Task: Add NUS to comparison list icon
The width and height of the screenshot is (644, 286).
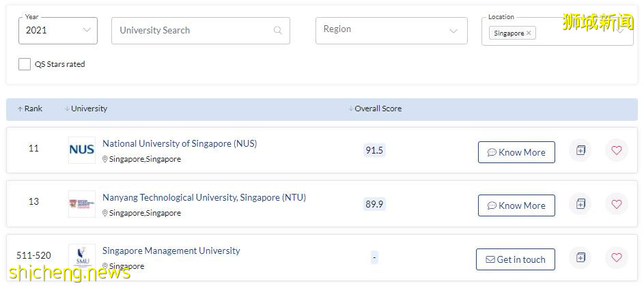Action: [580, 151]
